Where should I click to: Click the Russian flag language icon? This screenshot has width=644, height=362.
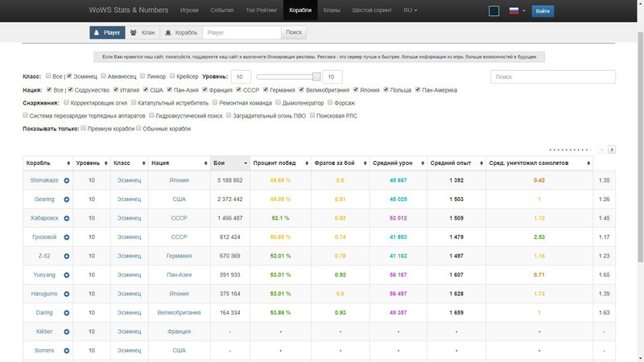click(x=514, y=10)
